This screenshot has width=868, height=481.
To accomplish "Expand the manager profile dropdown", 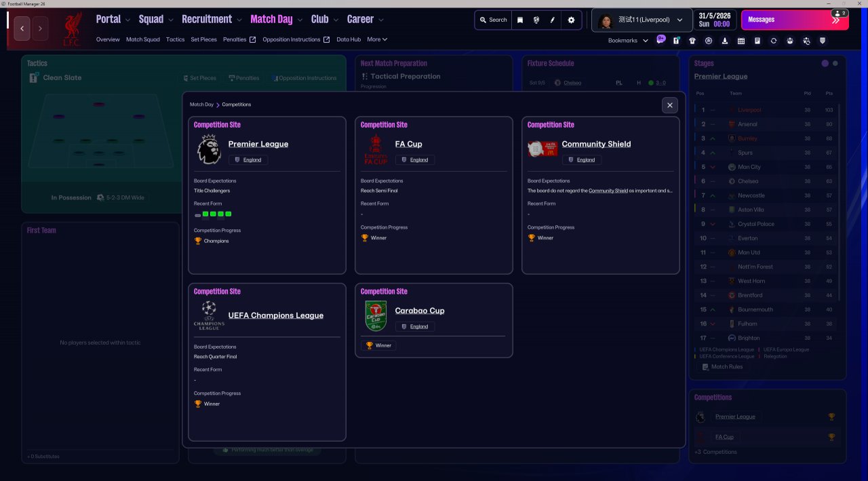I will coord(641,20).
